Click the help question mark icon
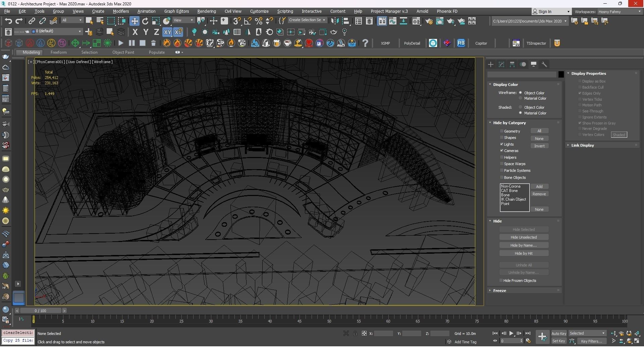 tap(365, 43)
